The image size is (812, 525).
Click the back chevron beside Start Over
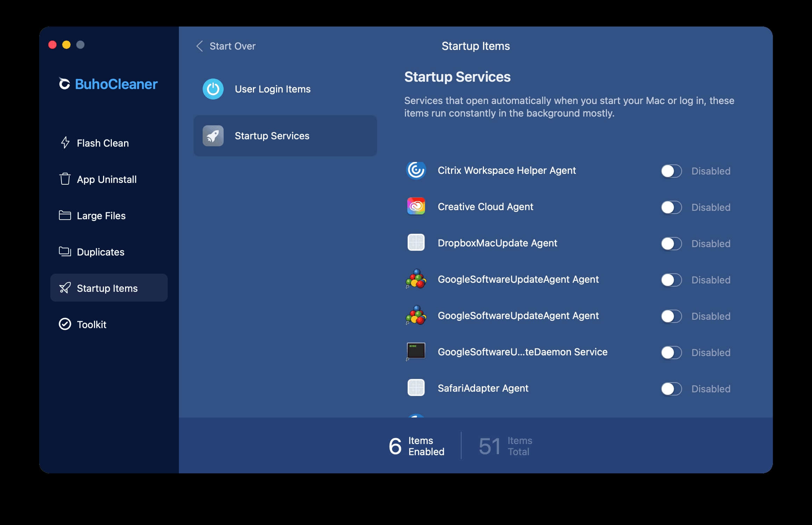coord(200,46)
